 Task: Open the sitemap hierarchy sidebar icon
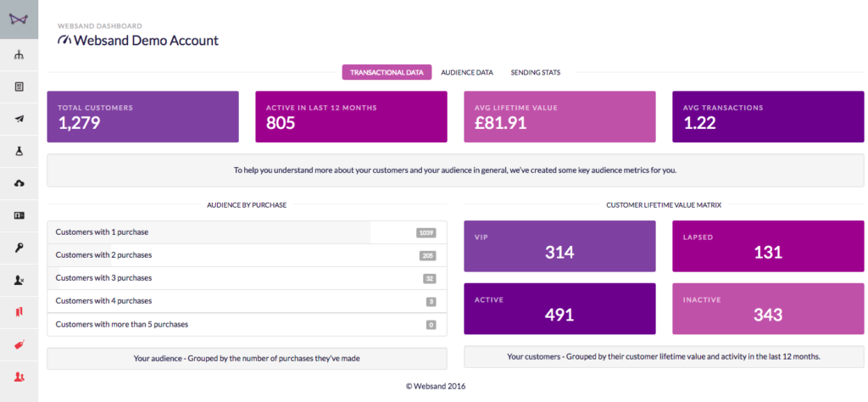point(19,55)
